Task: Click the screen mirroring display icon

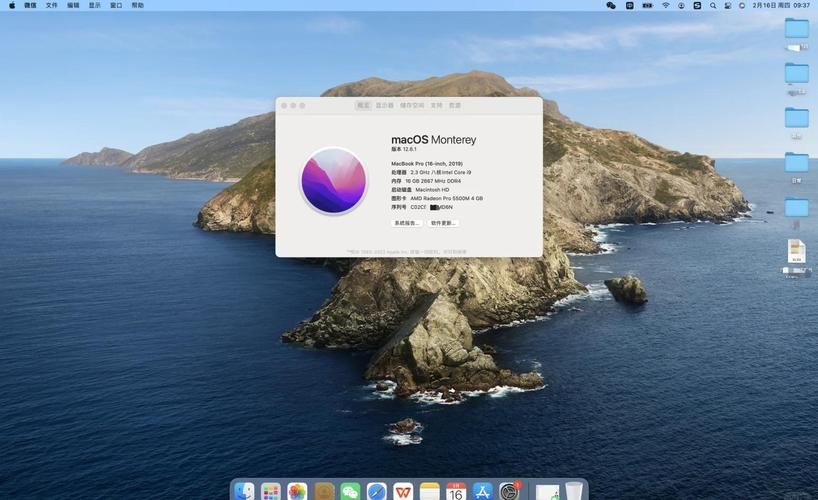Action: [x=728, y=5]
